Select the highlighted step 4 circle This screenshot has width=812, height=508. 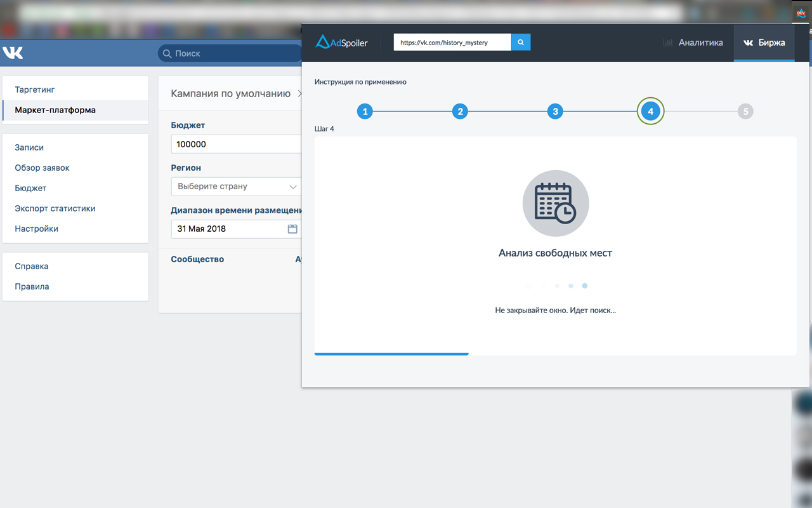(x=650, y=111)
